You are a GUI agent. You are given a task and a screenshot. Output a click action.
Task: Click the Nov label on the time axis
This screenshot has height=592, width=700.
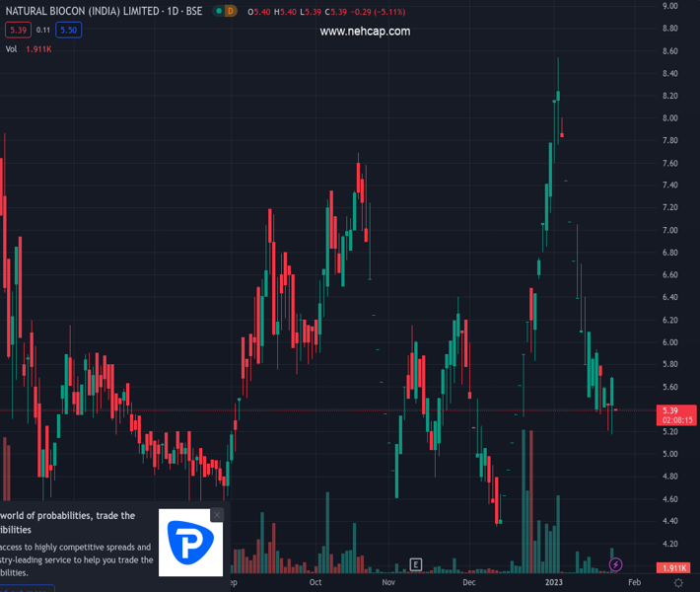(387, 583)
